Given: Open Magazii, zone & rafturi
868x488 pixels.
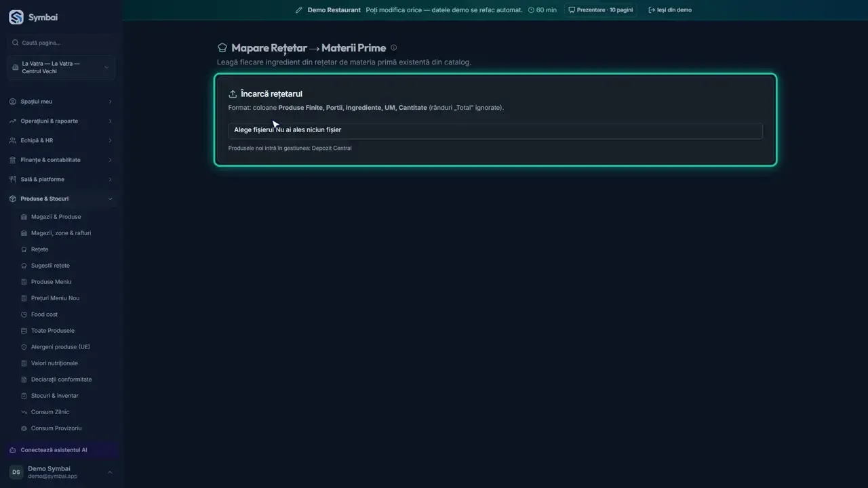Looking at the screenshot, I should tap(62, 233).
